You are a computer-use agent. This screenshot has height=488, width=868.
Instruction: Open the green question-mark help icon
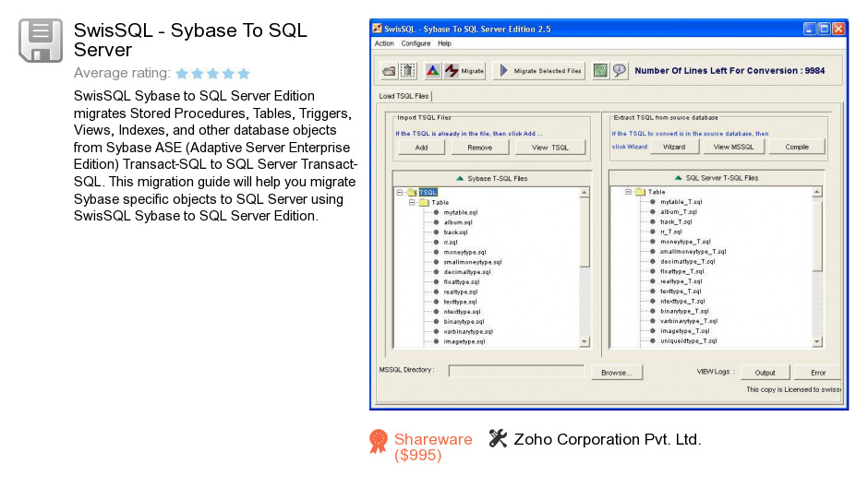(600, 71)
